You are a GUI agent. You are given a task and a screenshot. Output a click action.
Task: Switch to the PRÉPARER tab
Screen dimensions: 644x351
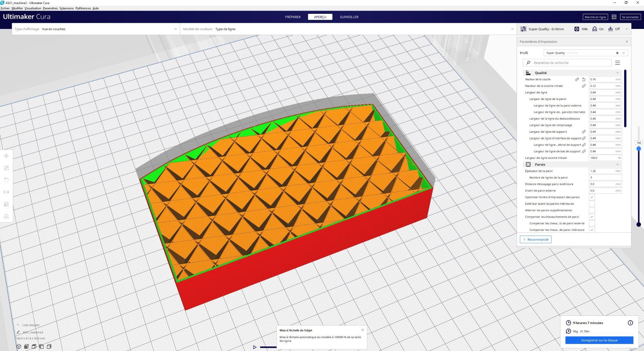tap(293, 17)
